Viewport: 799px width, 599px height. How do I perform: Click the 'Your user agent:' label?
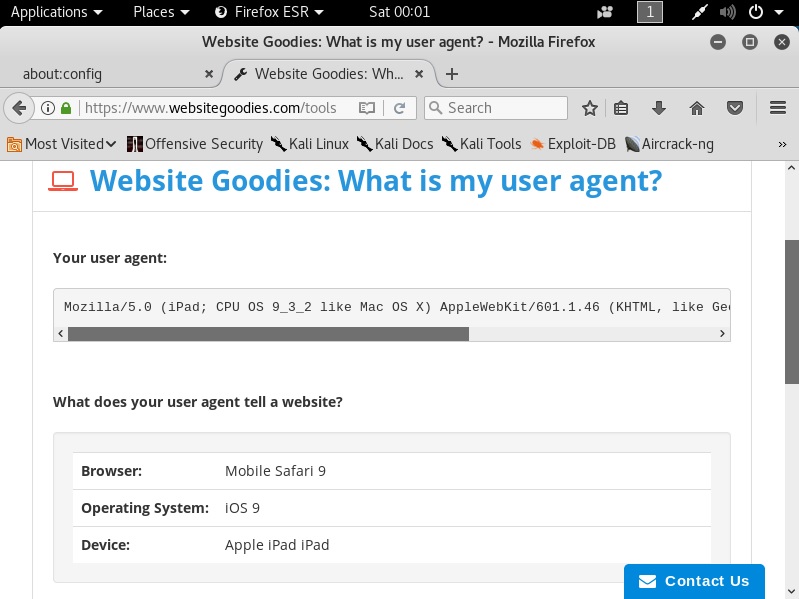pyautogui.click(x=110, y=258)
